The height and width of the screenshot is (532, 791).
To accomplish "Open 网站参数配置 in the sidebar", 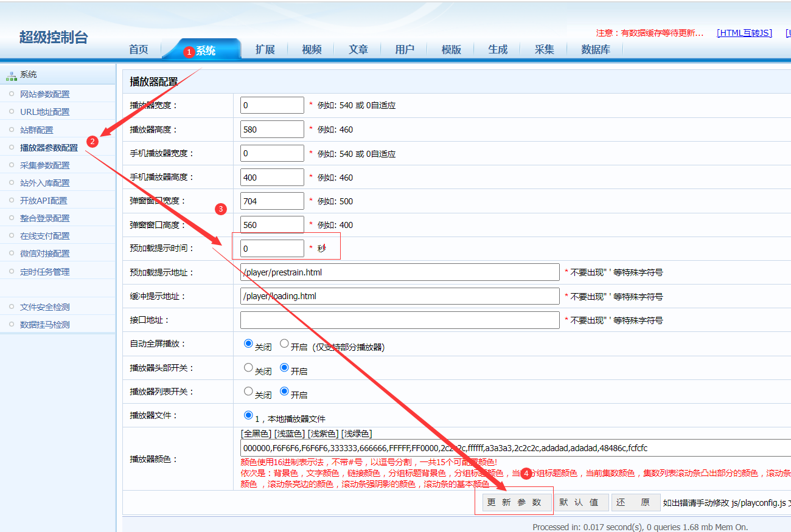I will coord(44,94).
